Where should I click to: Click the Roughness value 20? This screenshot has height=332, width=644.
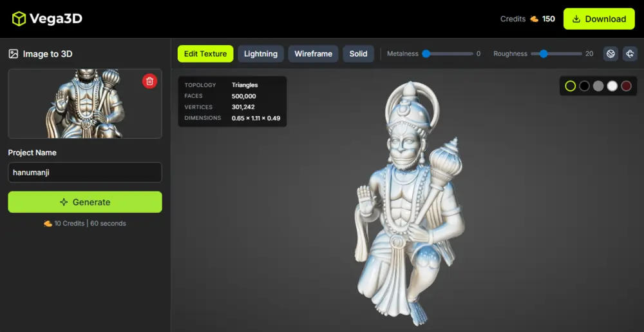tap(589, 54)
